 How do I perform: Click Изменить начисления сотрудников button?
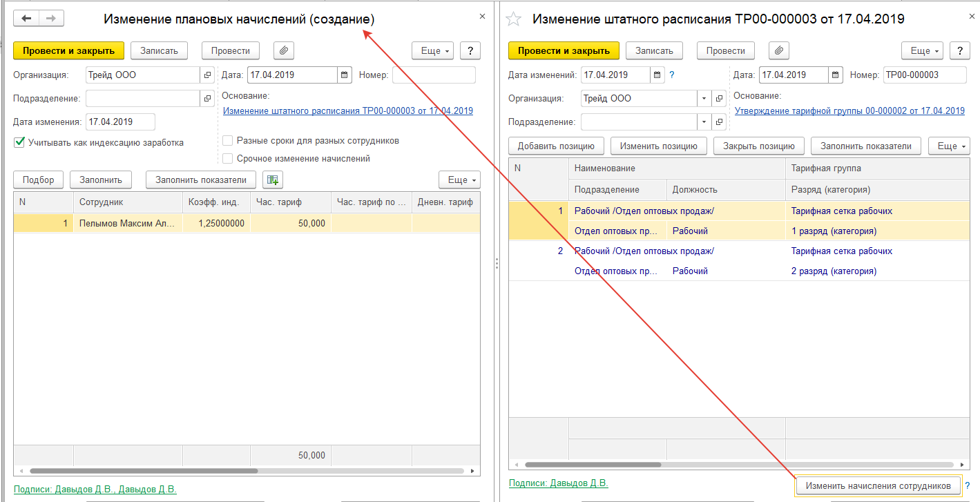tap(878, 485)
